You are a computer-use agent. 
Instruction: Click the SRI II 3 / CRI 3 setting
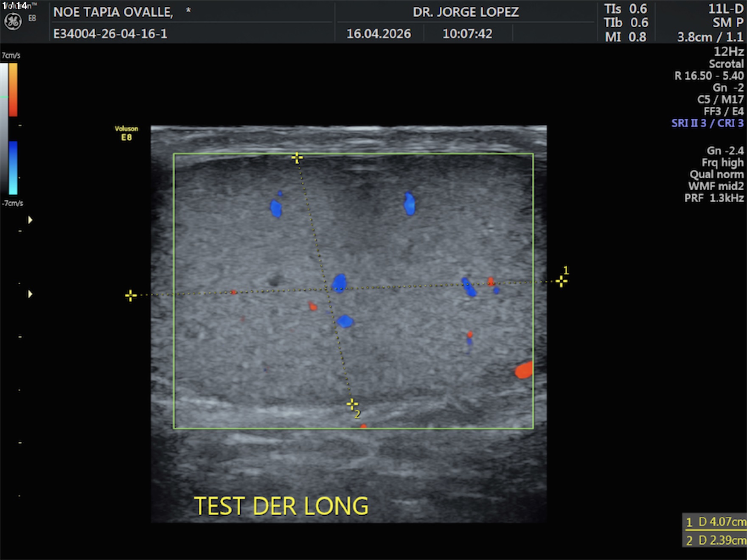click(x=707, y=123)
